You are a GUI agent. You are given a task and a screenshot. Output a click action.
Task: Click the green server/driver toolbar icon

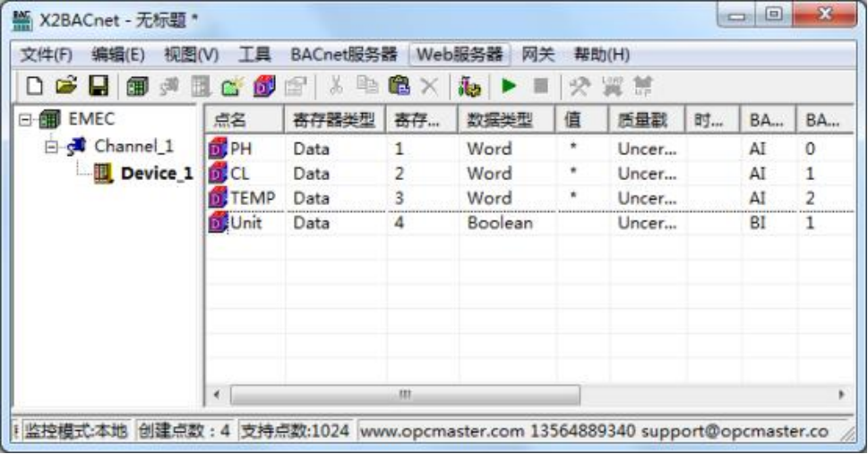tap(137, 86)
